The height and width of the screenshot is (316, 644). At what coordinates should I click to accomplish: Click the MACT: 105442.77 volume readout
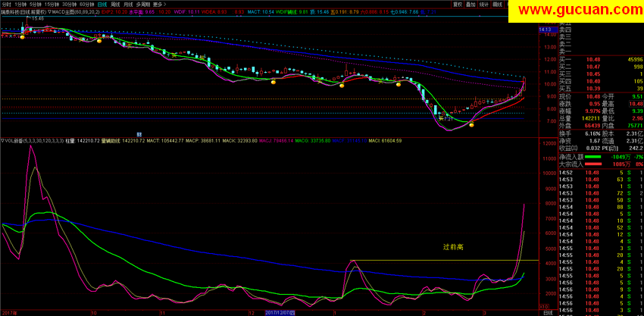(166, 140)
